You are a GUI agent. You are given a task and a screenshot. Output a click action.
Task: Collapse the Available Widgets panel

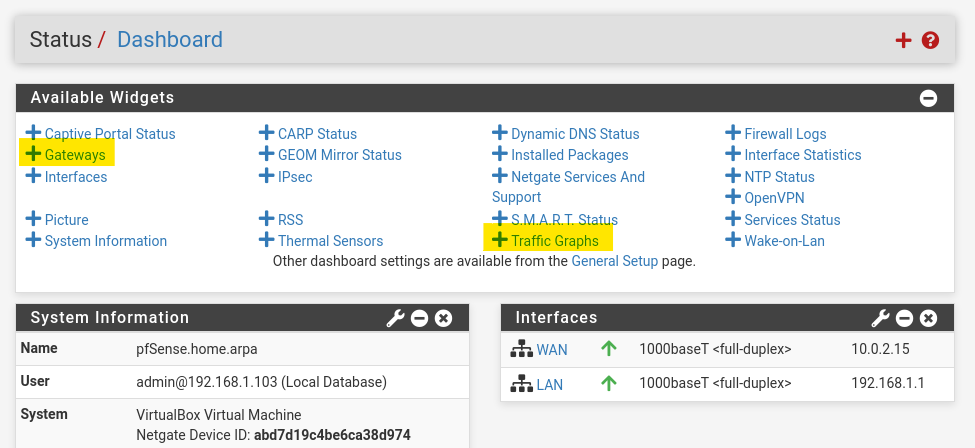point(928,98)
